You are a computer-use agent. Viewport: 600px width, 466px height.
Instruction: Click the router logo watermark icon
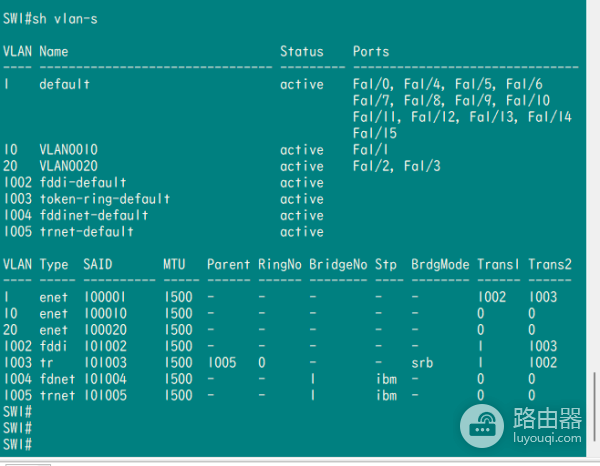(482, 426)
